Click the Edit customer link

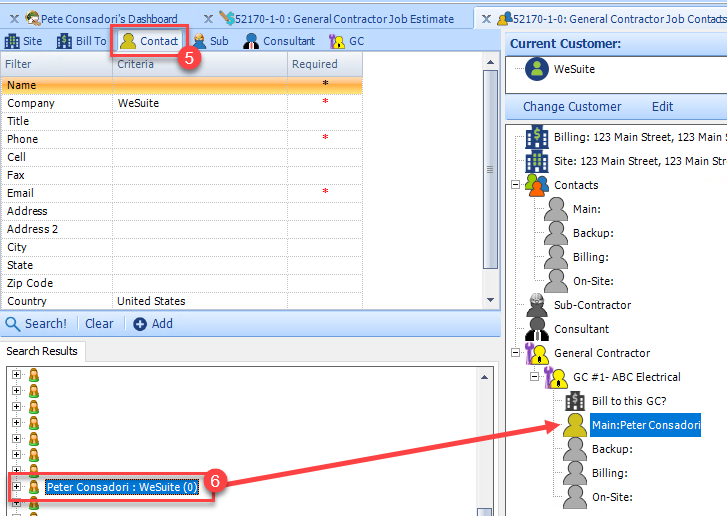(662, 107)
